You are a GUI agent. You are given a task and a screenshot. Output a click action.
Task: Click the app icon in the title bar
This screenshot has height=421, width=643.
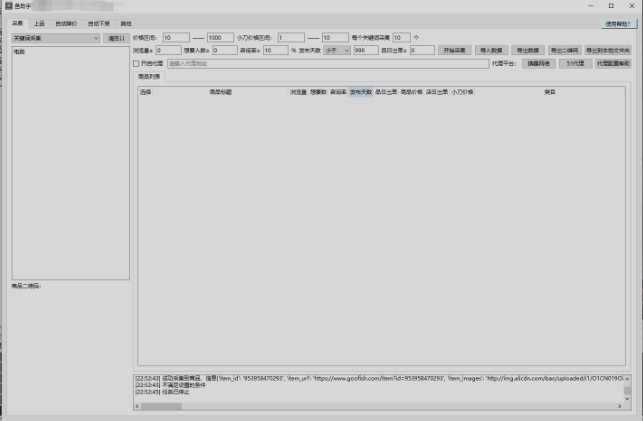tap(6, 6)
